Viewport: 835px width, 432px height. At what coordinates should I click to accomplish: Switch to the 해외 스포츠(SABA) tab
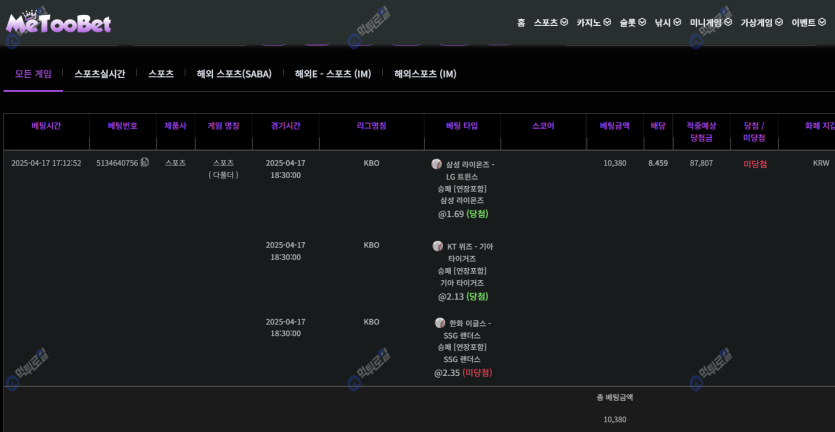coord(234,74)
